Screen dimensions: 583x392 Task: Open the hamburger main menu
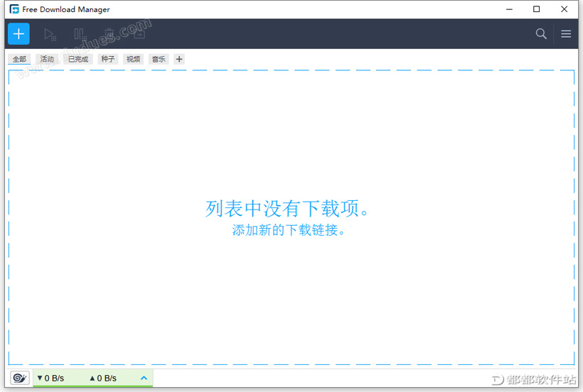point(566,34)
